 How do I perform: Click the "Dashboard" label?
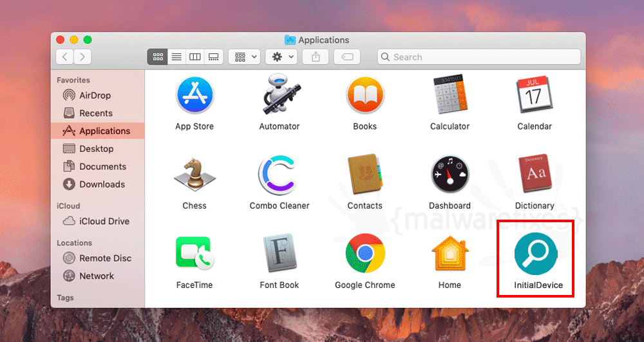click(x=450, y=205)
